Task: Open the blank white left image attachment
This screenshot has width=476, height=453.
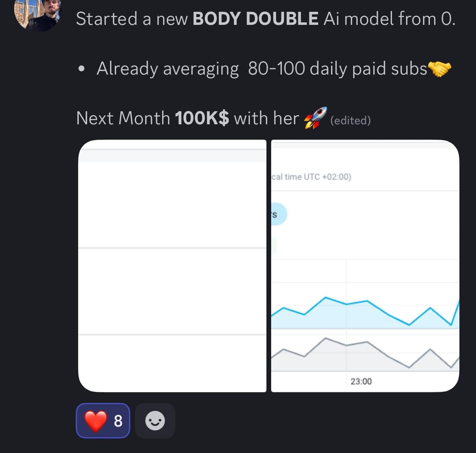Action: [172, 266]
